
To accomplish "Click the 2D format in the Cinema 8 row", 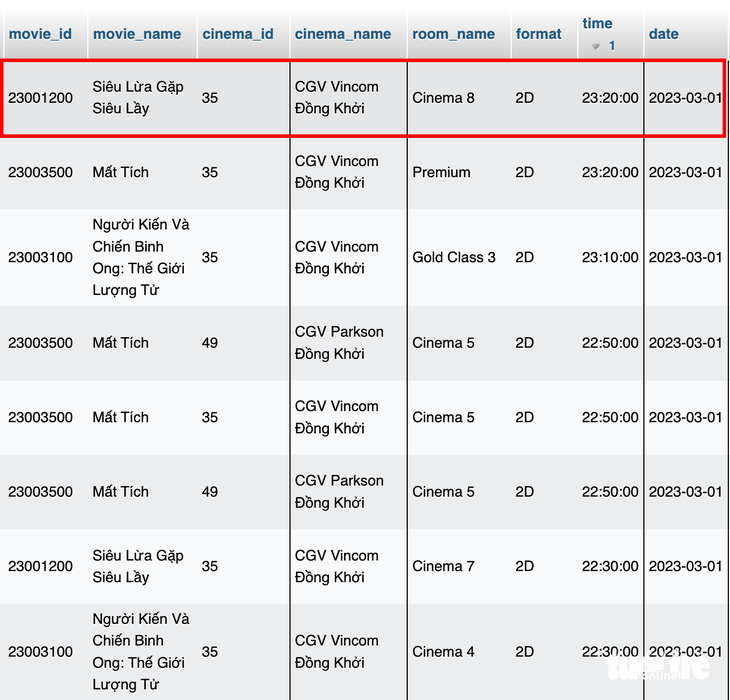I will (524, 98).
